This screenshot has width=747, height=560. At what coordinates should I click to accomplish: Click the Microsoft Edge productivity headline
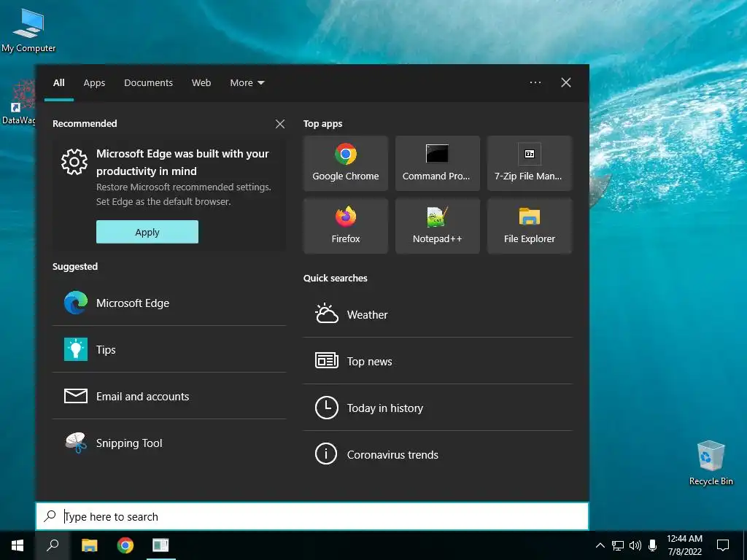pos(182,163)
